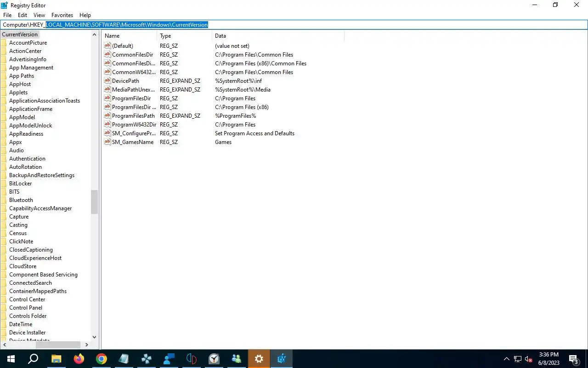Select the Component Based Servicing key
Screen dimensions: 588x368
[43, 275]
